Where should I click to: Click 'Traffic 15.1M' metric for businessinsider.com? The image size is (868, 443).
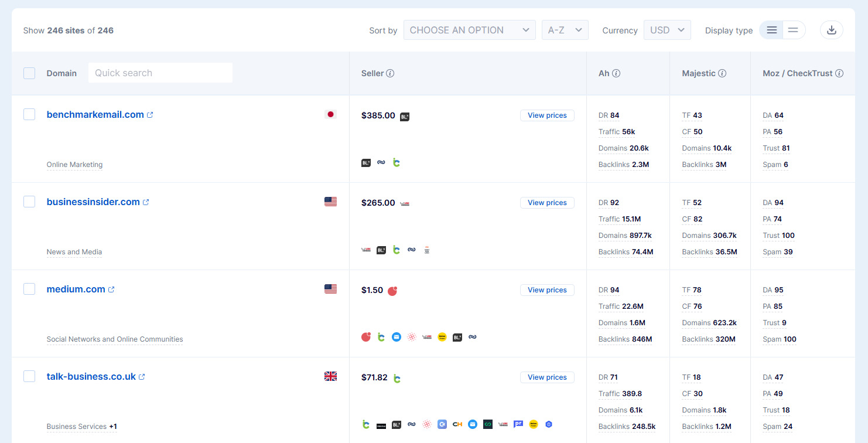click(620, 219)
